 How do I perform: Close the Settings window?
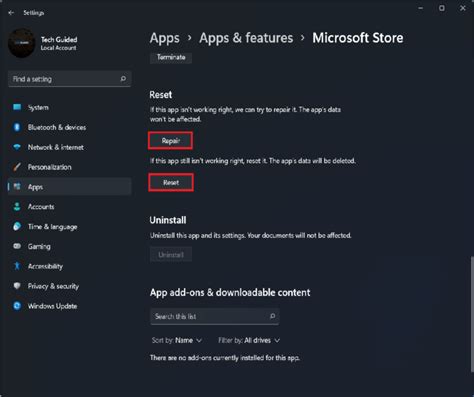click(x=463, y=8)
